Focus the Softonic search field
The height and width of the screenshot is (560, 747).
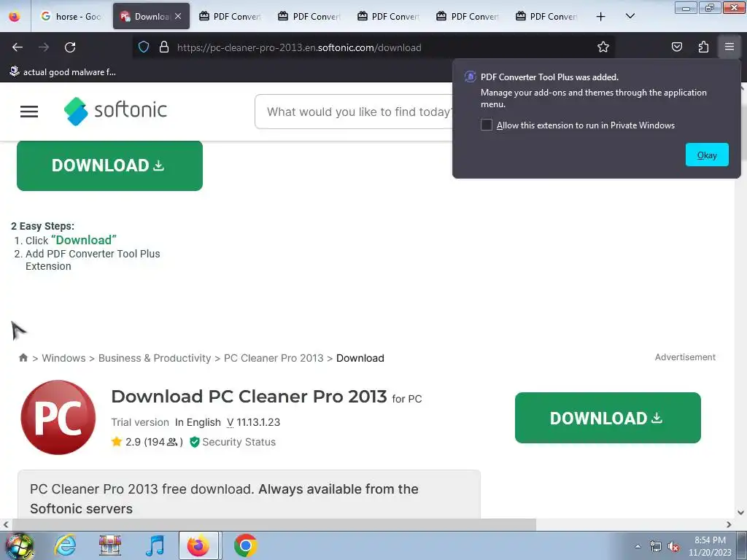tap(355, 112)
